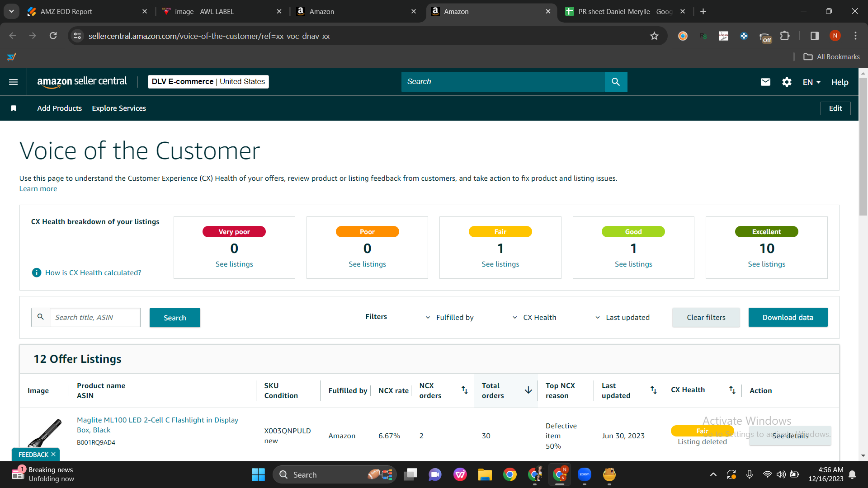Open the EN language dropdown
The width and height of the screenshot is (868, 488).
pos(811,82)
